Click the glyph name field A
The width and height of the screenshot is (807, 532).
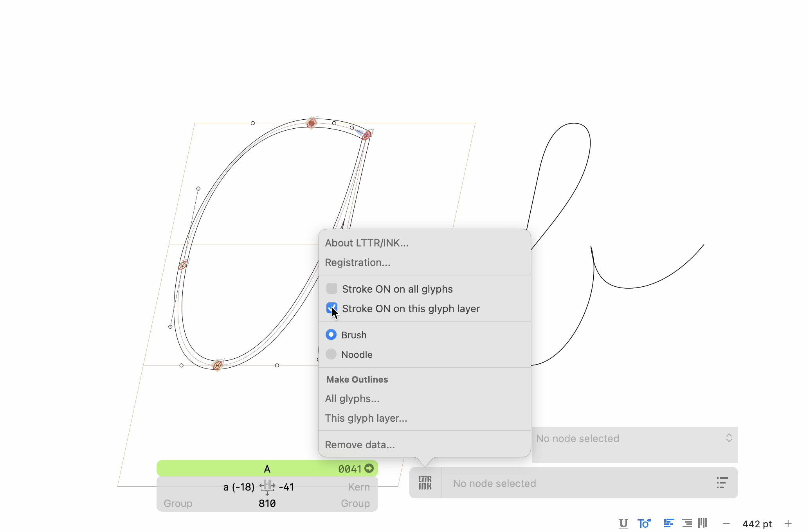pyautogui.click(x=267, y=469)
